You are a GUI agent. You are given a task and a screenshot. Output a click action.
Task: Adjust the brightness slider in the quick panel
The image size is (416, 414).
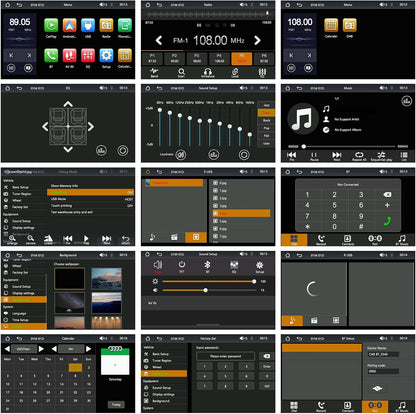(x=209, y=282)
